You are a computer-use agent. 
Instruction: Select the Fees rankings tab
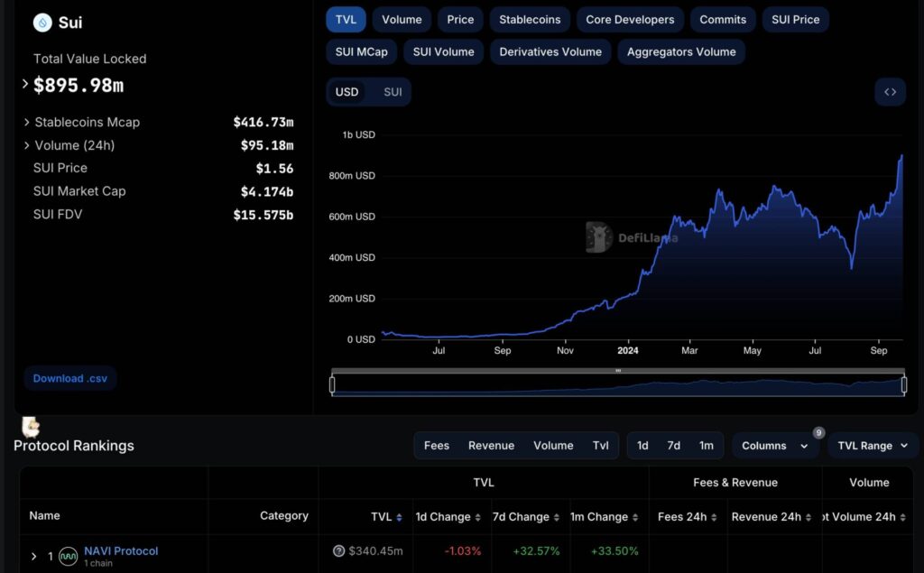coord(437,446)
